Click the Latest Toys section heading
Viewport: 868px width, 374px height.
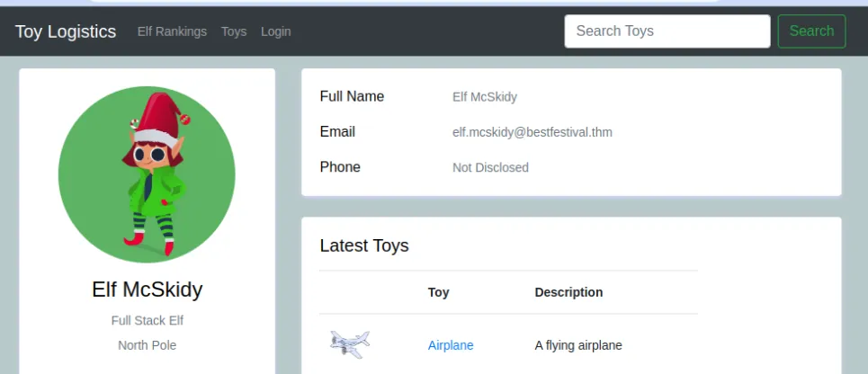pyautogui.click(x=364, y=245)
